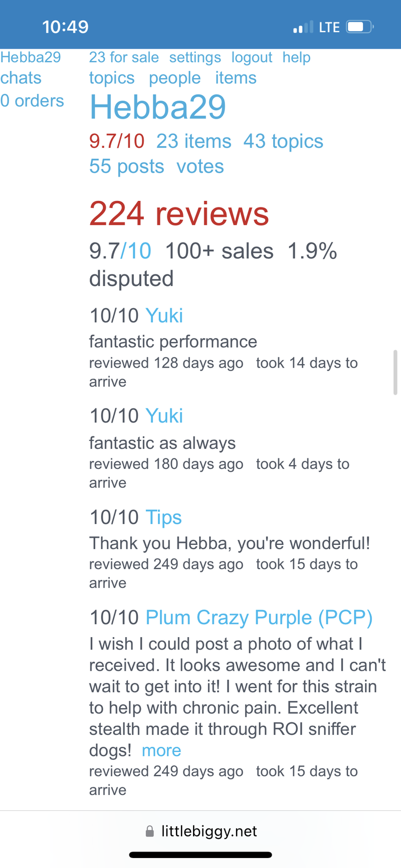Open the votes link
This screenshot has height=868, width=401.
200,166
